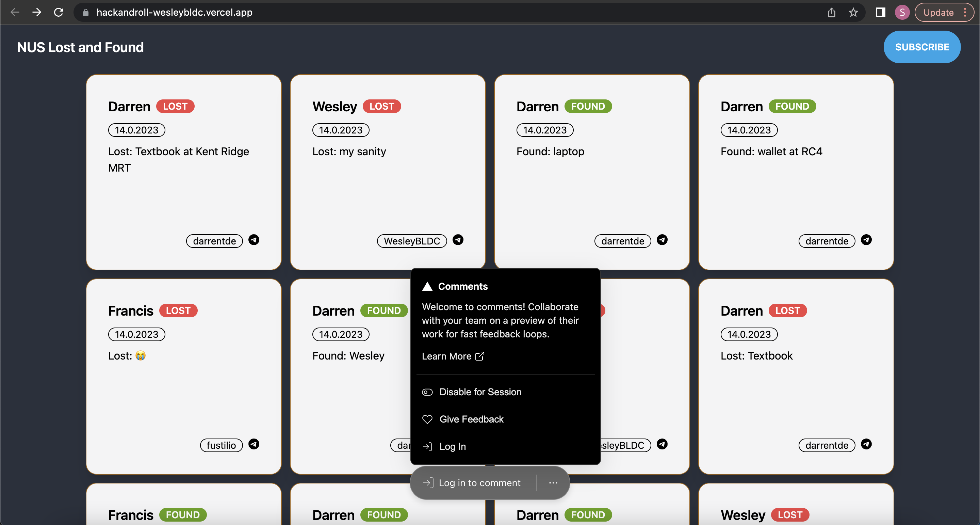Click the share icon in address bar
The height and width of the screenshot is (525, 980).
point(832,12)
